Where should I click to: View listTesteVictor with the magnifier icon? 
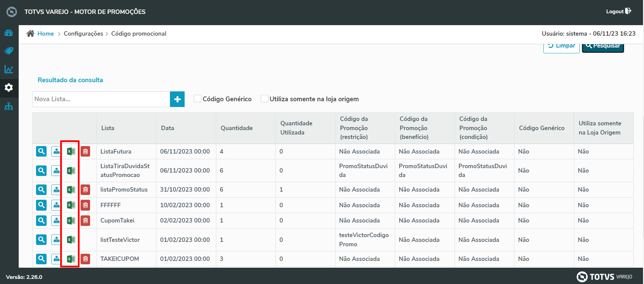[x=41, y=239]
